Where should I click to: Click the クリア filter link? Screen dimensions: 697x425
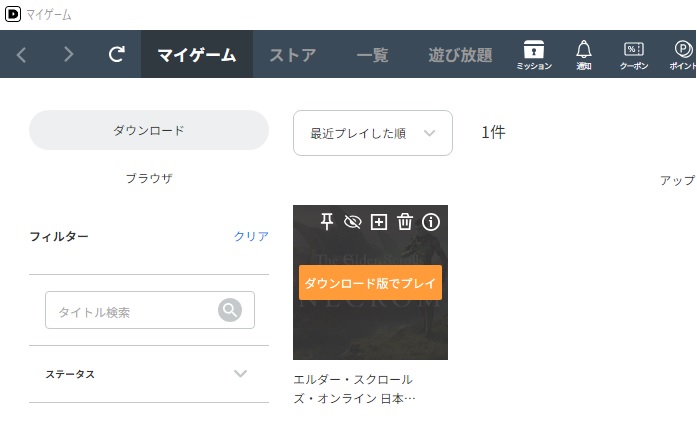click(251, 236)
